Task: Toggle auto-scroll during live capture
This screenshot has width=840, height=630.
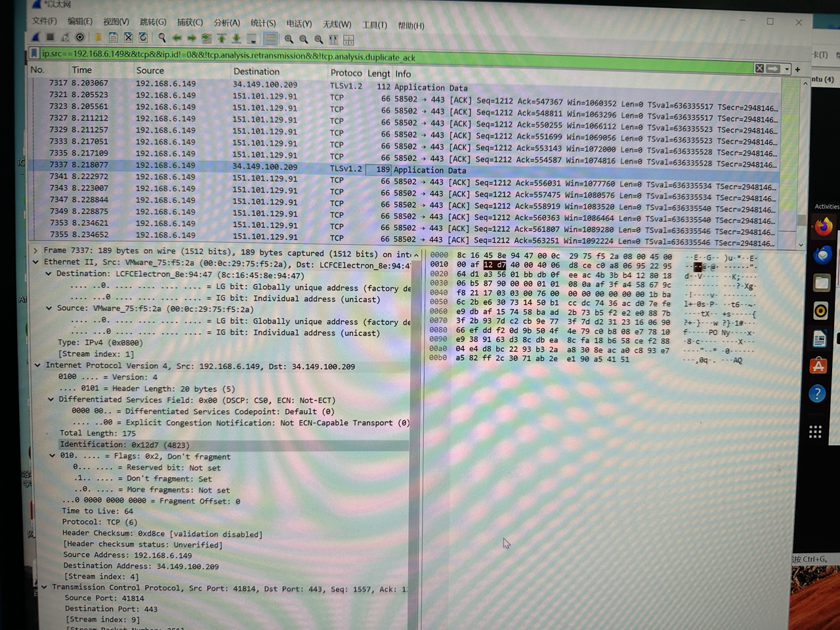Action: coord(252,39)
